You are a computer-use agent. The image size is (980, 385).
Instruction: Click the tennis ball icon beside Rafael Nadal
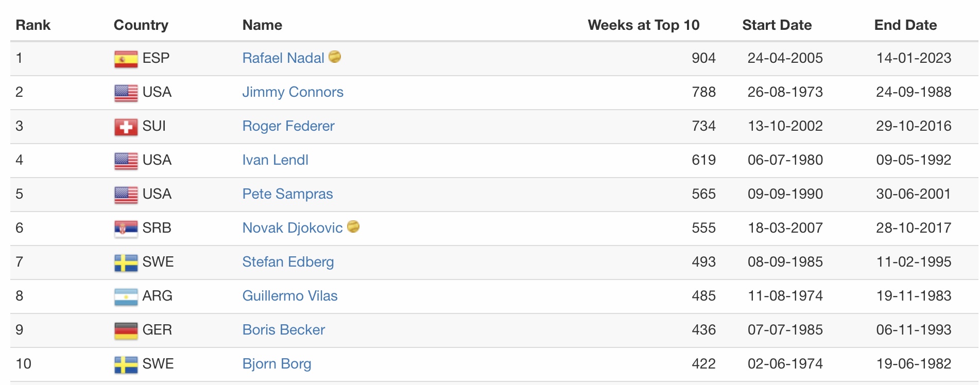pos(335,57)
